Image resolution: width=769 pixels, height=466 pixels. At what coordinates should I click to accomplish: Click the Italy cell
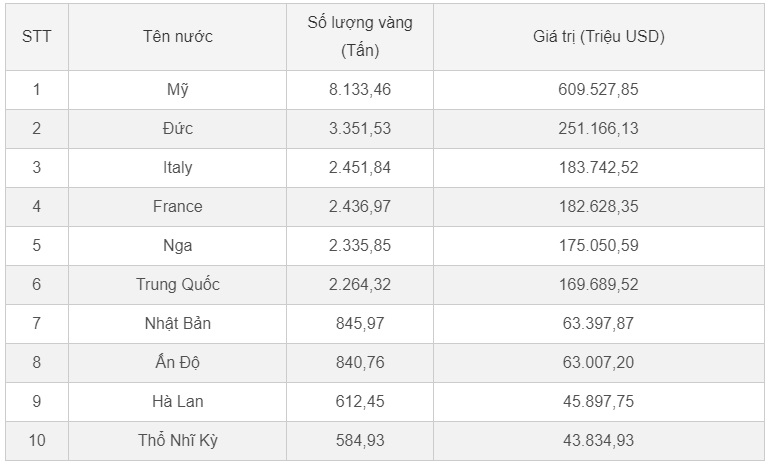[x=177, y=167]
